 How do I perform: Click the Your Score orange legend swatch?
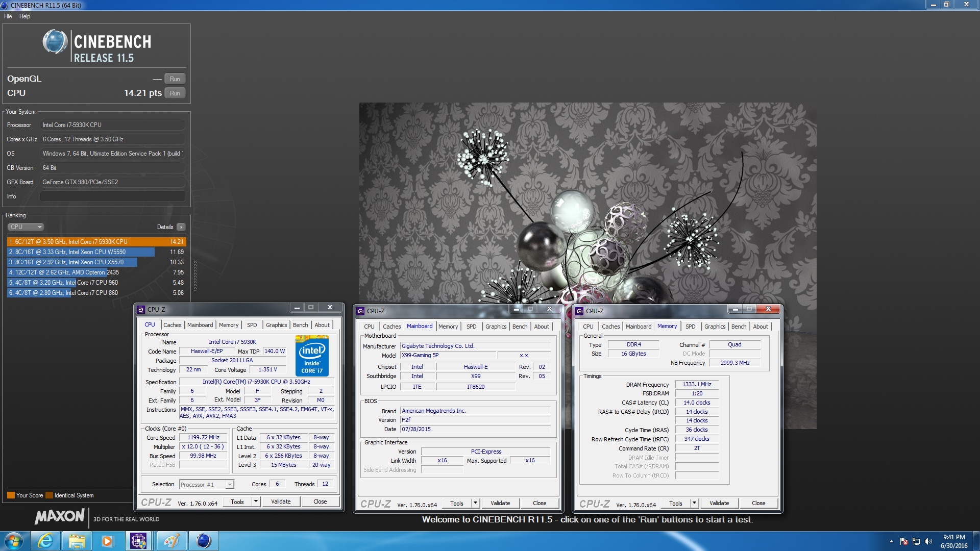pyautogui.click(x=11, y=495)
